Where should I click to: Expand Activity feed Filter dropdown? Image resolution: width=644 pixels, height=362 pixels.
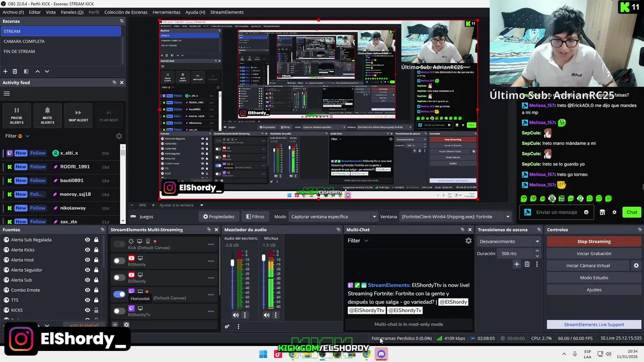(18, 136)
